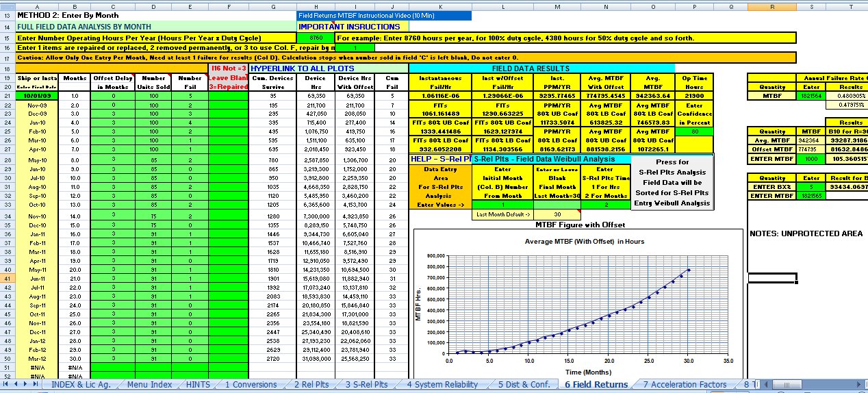Screen dimensions: 868x393
Task: Open the INDEX & Lic Ag. sheet tab
Action: tap(81, 385)
